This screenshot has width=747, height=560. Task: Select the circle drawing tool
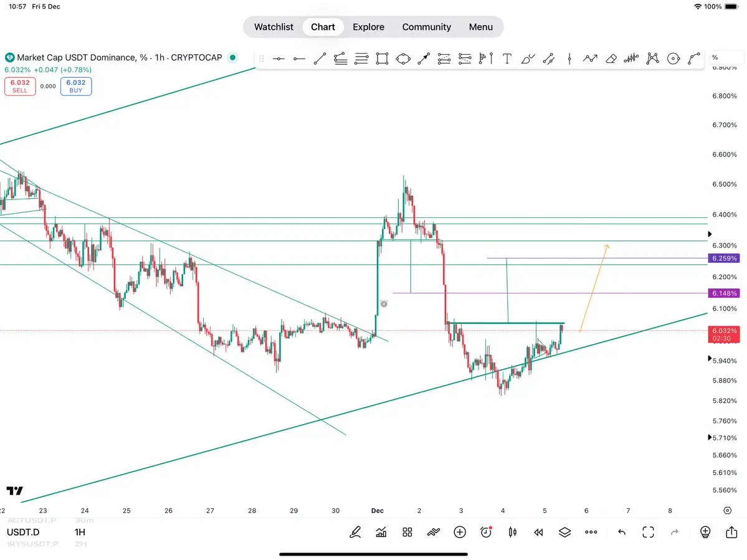tap(673, 59)
